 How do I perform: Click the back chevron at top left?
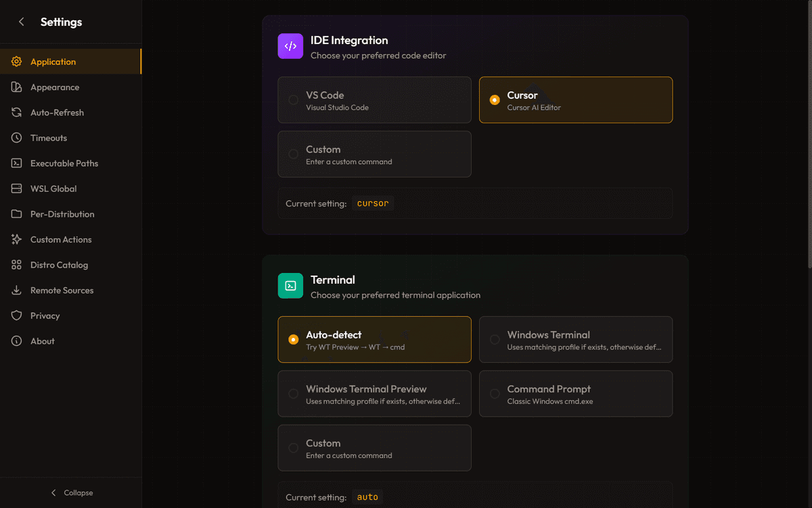point(21,21)
